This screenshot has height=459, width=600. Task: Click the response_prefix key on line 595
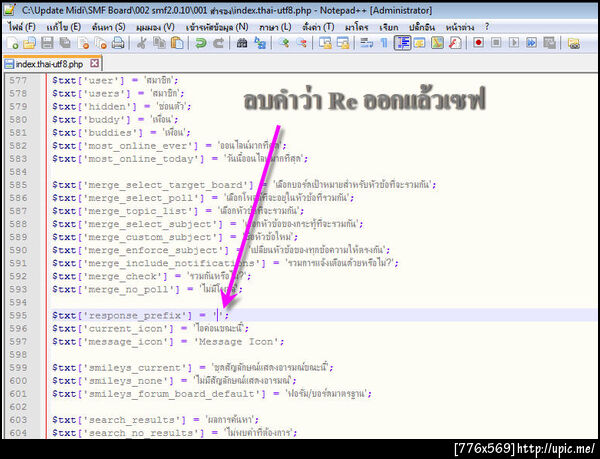[134, 316]
